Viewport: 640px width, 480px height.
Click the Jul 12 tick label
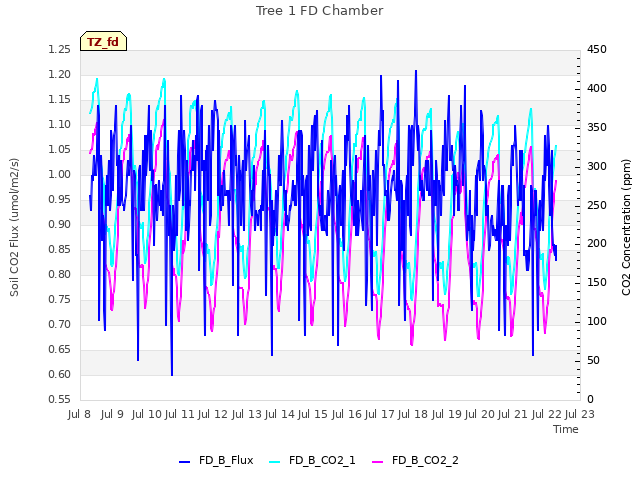(x=213, y=414)
